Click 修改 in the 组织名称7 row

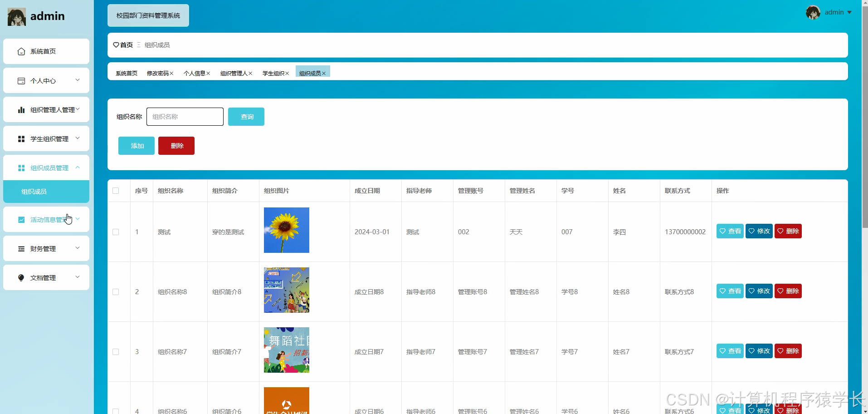(x=759, y=351)
